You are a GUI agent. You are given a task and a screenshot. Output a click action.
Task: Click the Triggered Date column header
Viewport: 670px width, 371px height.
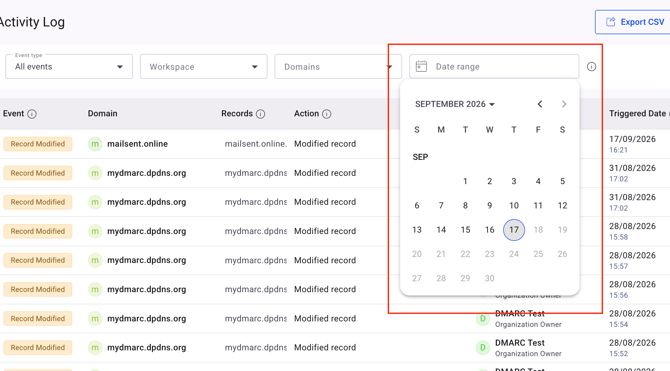tap(638, 114)
